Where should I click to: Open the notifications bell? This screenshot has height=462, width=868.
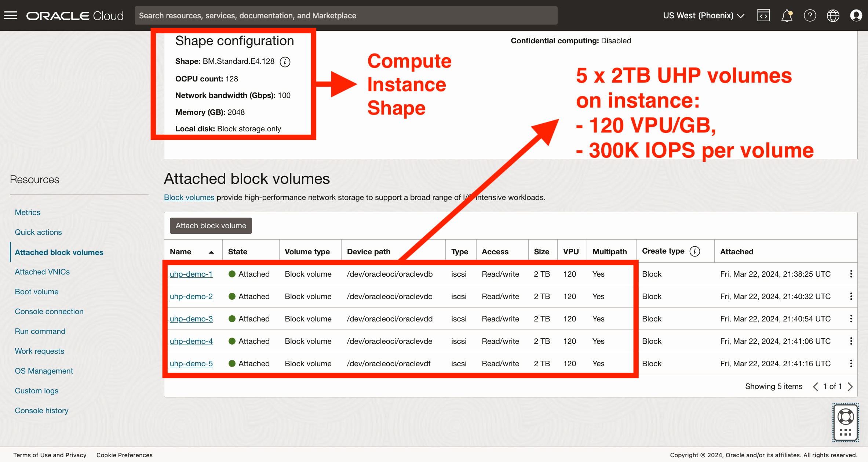pos(787,15)
